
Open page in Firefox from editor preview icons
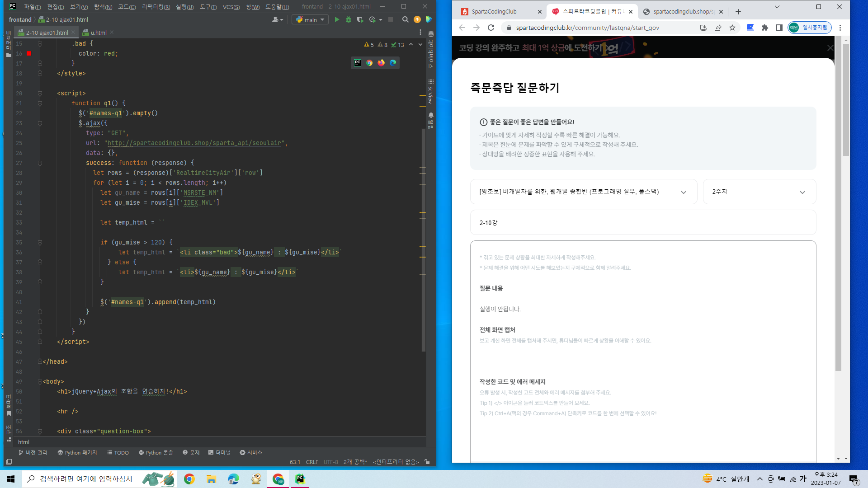[381, 63]
